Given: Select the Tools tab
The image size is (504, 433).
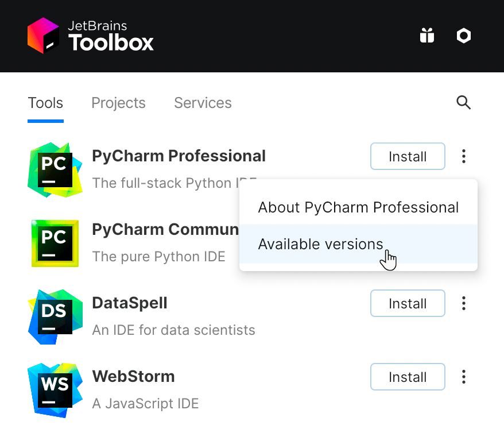Looking at the screenshot, I should 45,103.
